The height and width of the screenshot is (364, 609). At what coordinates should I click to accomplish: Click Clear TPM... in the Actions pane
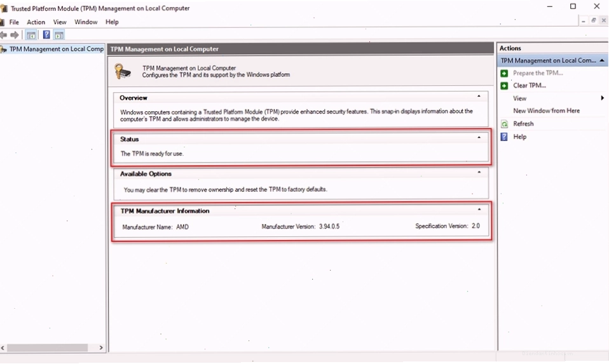point(530,85)
